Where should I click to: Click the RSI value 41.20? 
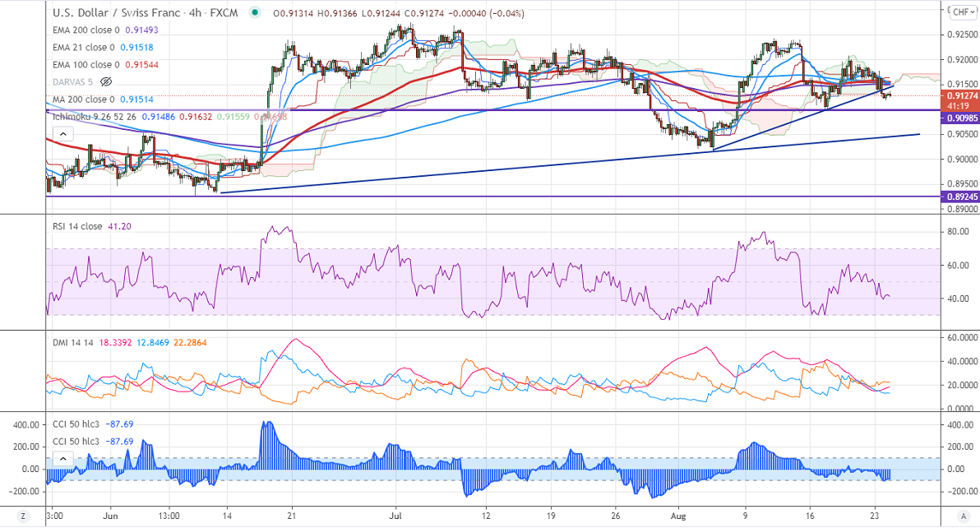120,226
